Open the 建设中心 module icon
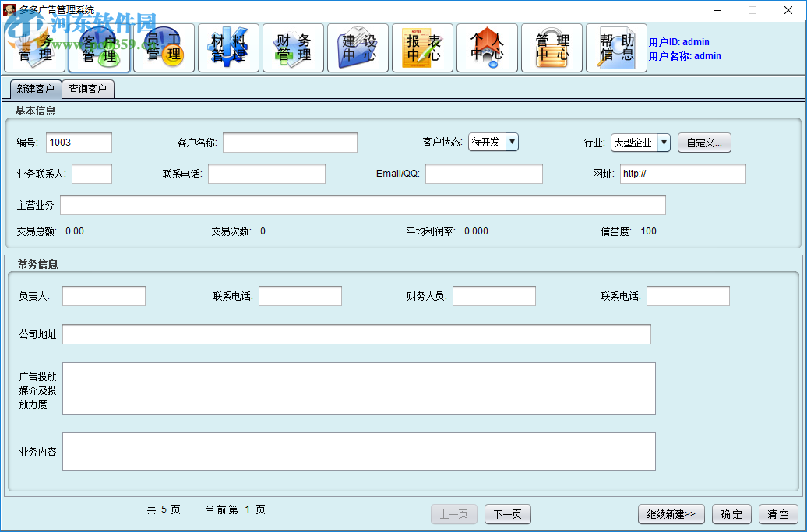807x532 pixels. 358,48
